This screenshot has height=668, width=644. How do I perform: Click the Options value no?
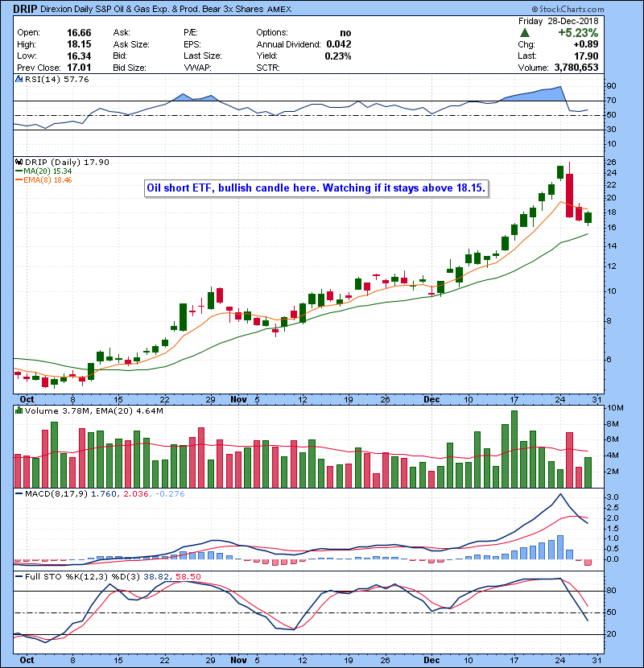pyautogui.click(x=345, y=33)
